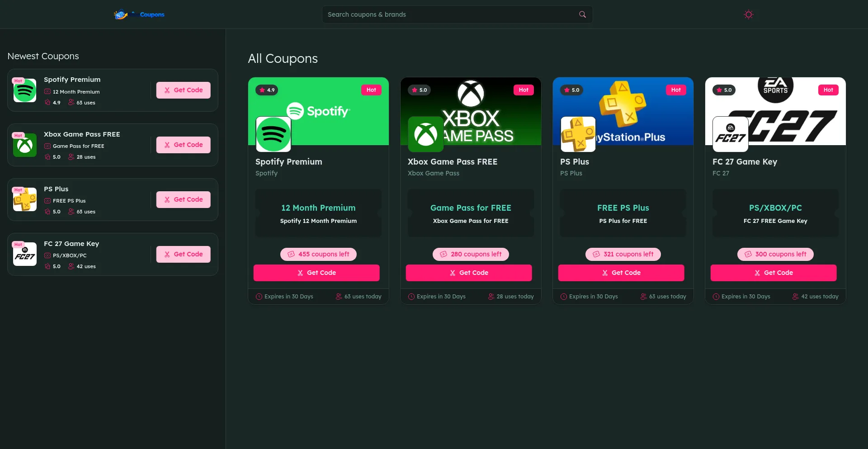Click the Hot badge on Xbox Game Pass card
Screen dimensions: 868x449
(524, 90)
